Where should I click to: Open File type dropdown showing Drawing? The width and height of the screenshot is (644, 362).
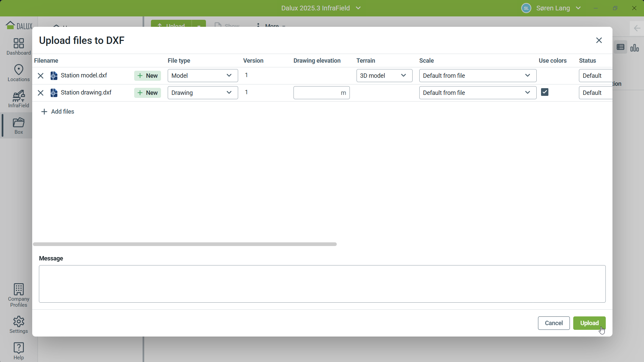tap(203, 93)
